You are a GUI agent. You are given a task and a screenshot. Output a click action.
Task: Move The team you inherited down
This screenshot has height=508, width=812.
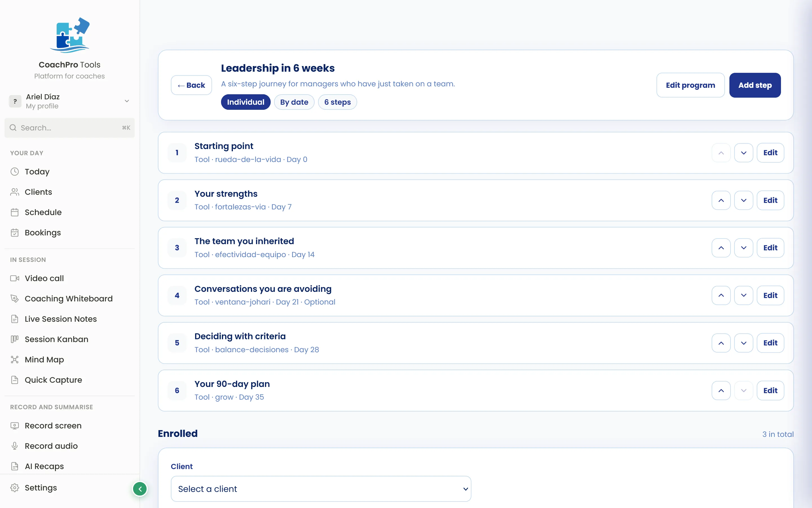click(743, 248)
